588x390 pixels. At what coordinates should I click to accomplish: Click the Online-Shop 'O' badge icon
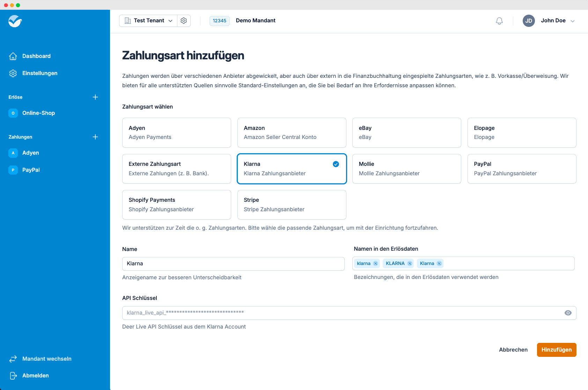click(13, 113)
